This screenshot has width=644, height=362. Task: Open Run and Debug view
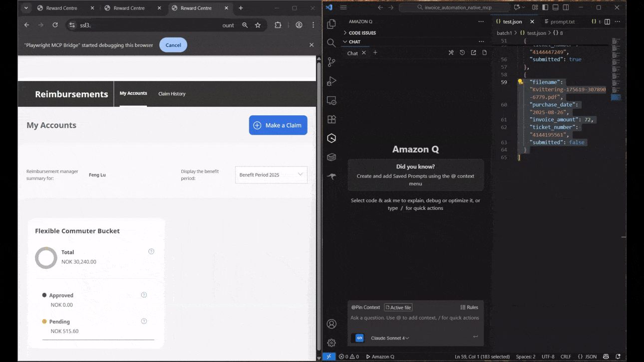(331, 81)
